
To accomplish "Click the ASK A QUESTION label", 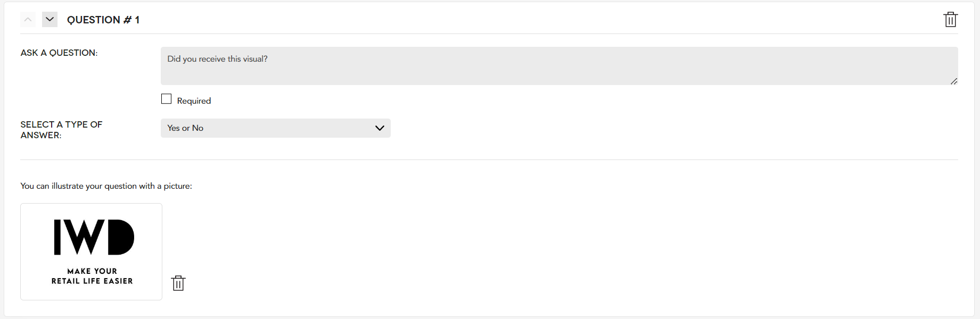I will (x=59, y=53).
